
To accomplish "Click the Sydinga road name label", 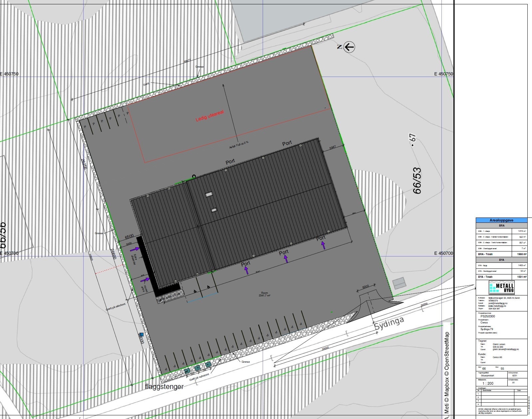I will coord(389,323).
